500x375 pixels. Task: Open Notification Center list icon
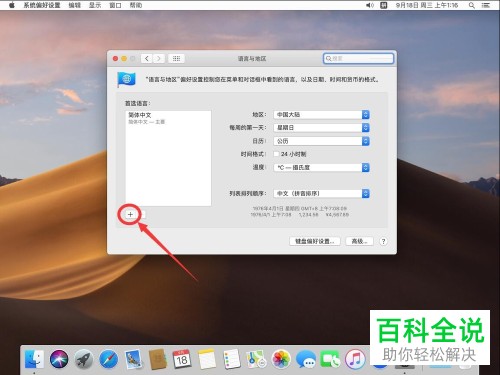point(486,5)
